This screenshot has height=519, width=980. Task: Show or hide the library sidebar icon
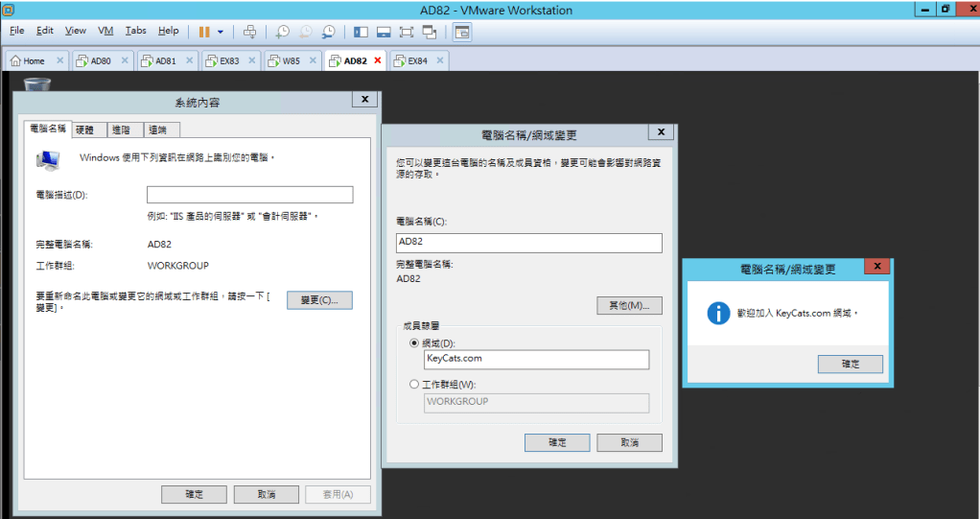[361, 32]
